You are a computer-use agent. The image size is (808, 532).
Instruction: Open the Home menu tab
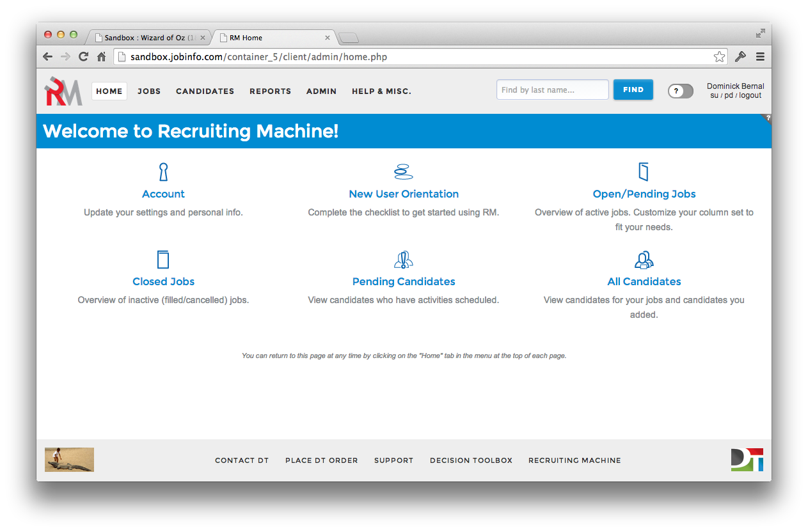coord(109,91)
